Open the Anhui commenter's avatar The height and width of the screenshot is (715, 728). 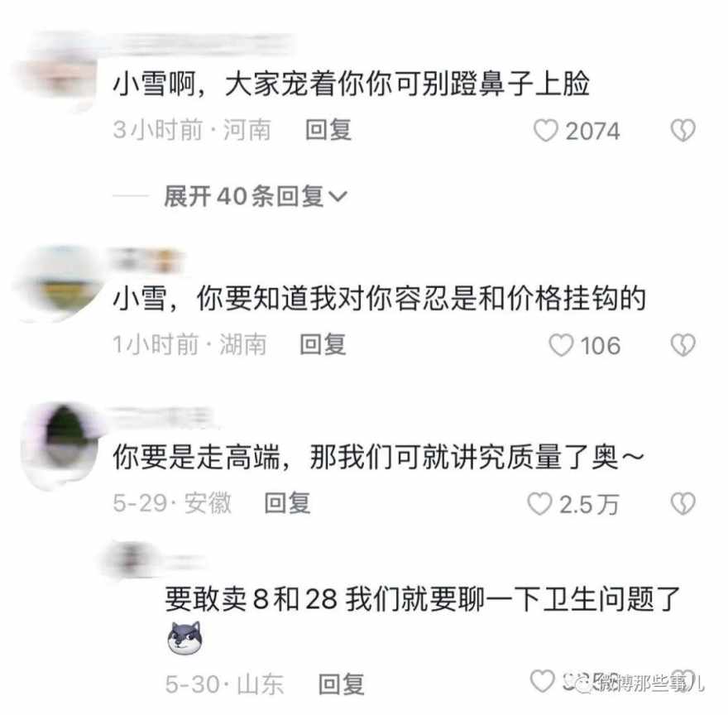pos(63,444)
